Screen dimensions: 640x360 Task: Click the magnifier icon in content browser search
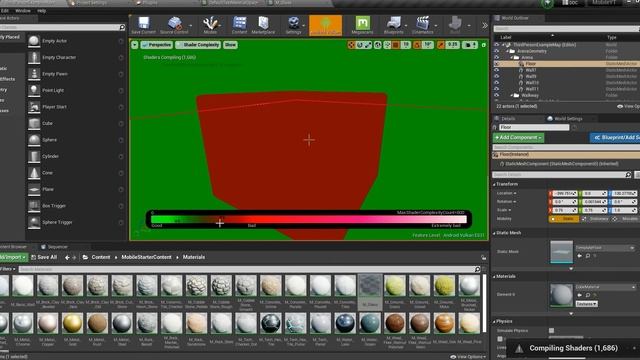click(477, 269)
